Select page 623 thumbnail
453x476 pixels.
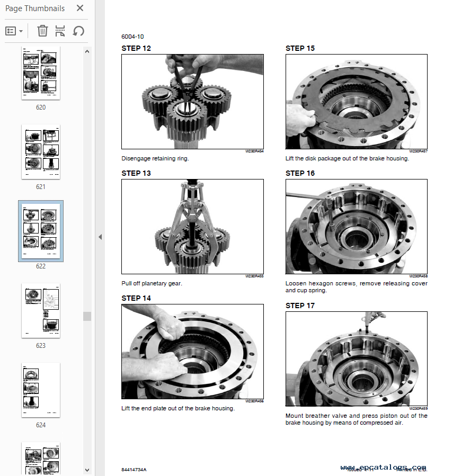41,311
